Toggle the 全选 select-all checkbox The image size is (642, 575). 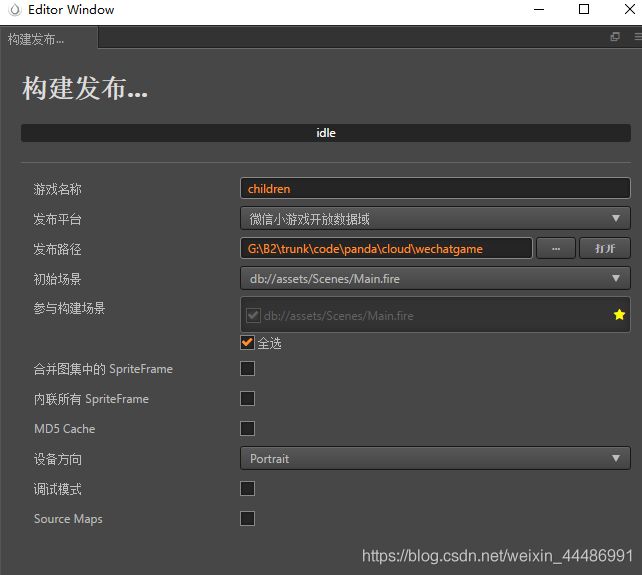coord(247,342)
